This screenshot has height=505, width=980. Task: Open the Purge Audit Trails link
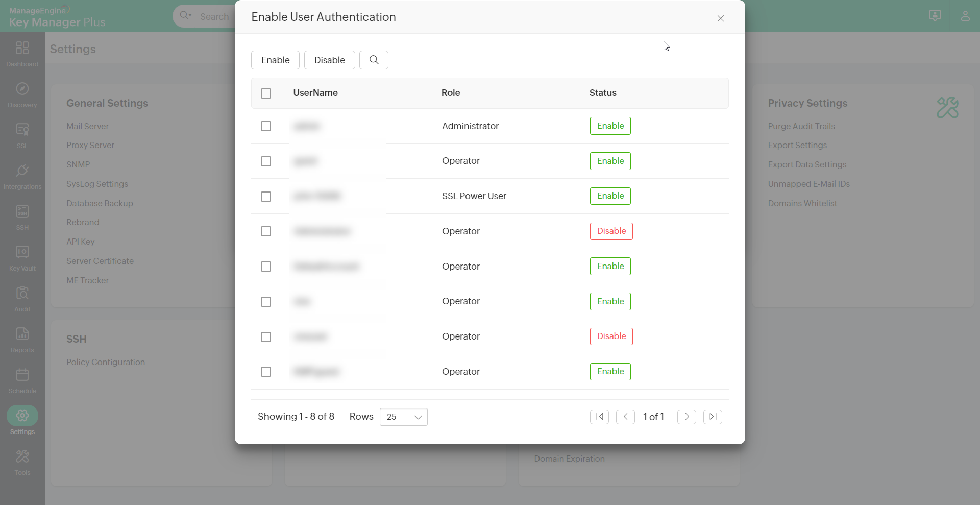pos(801,126)
